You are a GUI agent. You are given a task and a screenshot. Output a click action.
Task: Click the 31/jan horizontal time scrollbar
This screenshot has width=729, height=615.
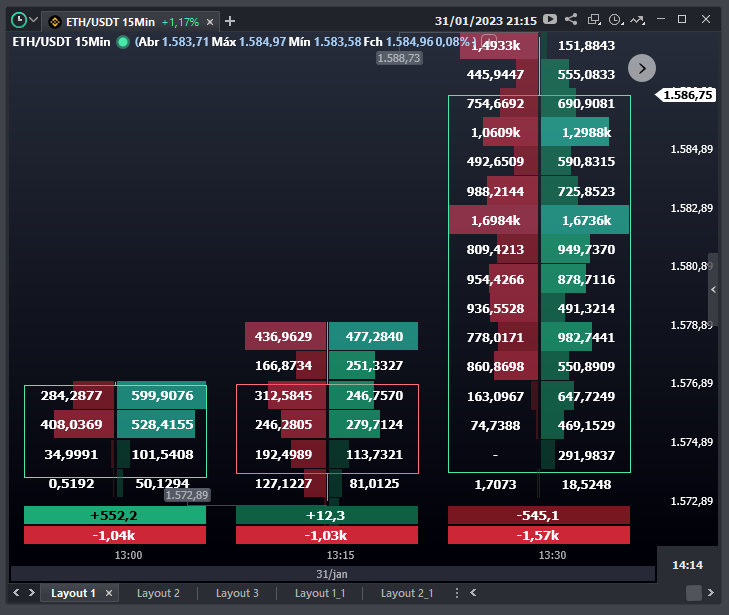tap(332, 574)
